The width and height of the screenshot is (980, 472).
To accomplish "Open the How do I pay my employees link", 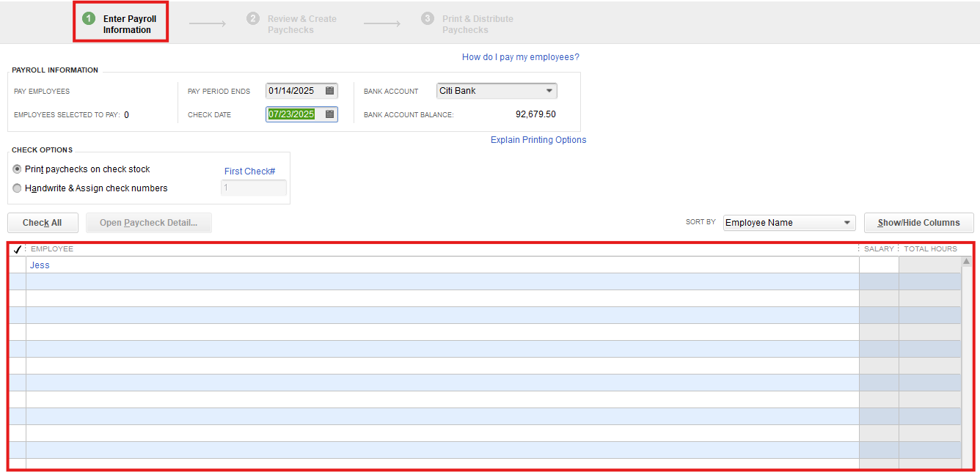I will click(520, 57).
